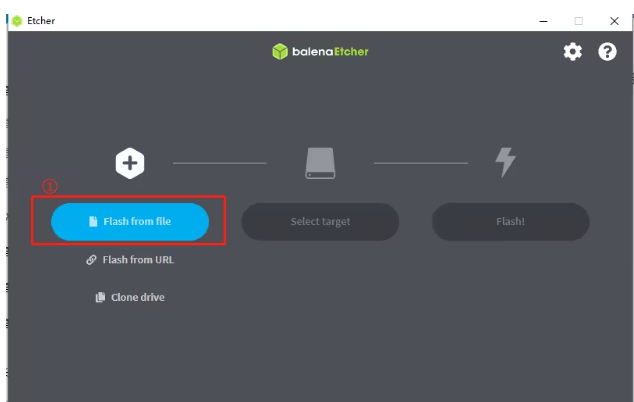Minimize the Etcher window
The image size is (634, 402).
pyautogui.click(x=543, y=21)
